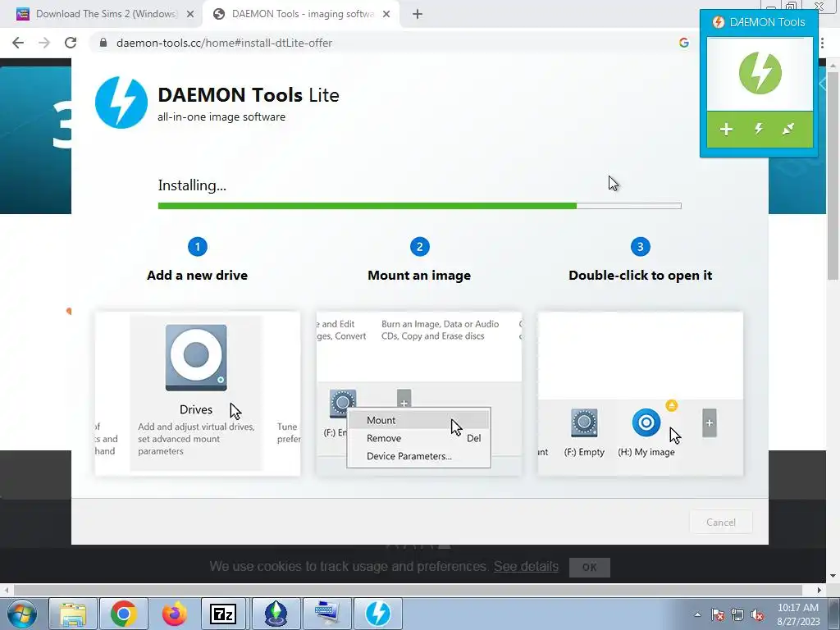The height and width of the screenshot is (630, 840).
Task: Click the step 1 numbered circle
Action: coord(197,247)
